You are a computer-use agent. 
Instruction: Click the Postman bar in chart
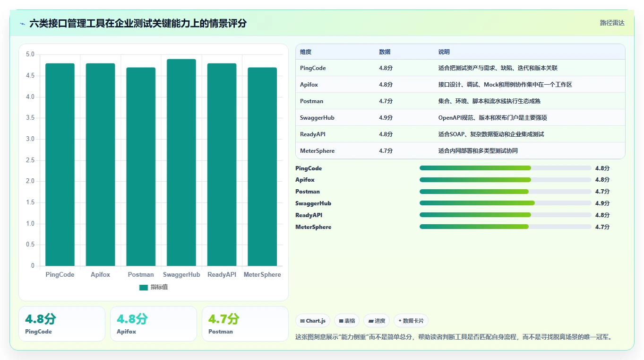141,167
